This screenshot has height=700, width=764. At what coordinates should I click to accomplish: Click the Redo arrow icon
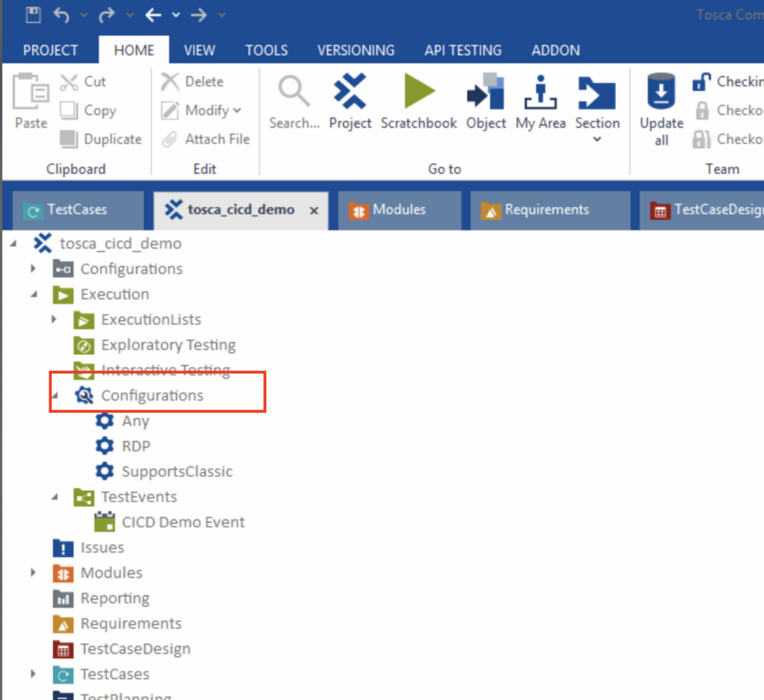click(x=106, y=15)
